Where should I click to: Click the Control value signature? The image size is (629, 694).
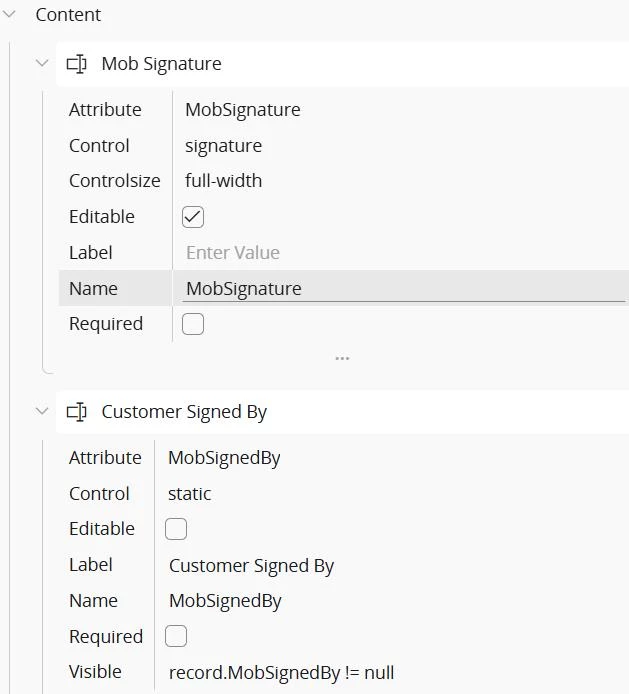pos(224,146)
